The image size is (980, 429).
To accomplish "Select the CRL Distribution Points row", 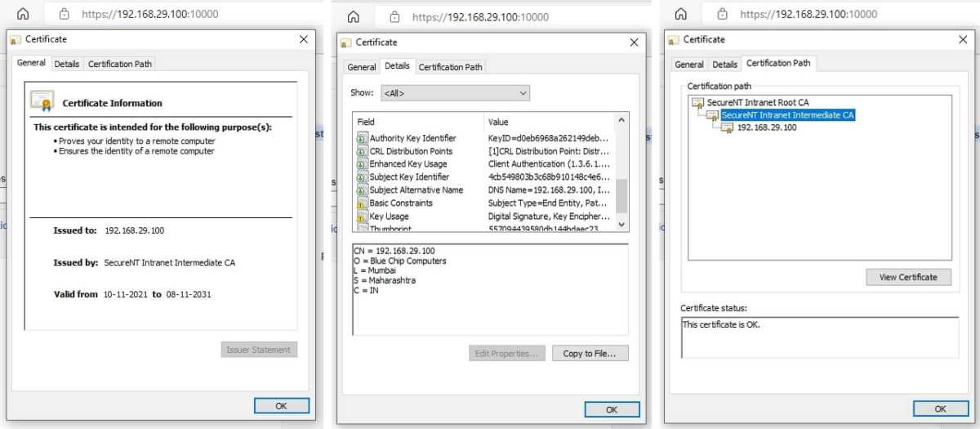I will click(484, 151).
